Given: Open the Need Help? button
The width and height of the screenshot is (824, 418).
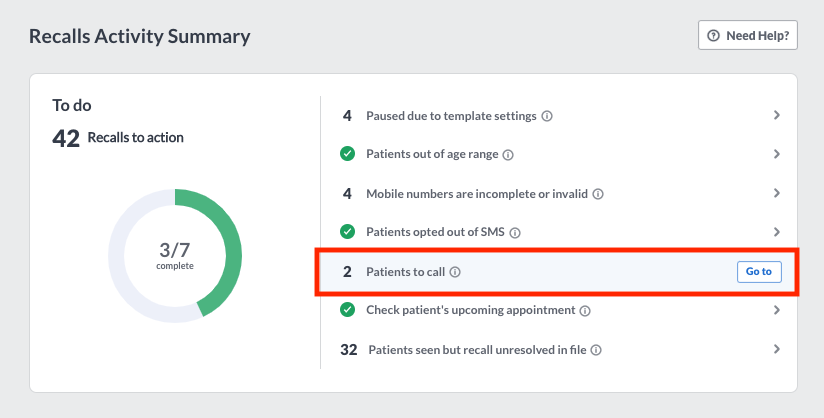Looking at the screenshot, I should pyautogui.click(x=748, y=35).
